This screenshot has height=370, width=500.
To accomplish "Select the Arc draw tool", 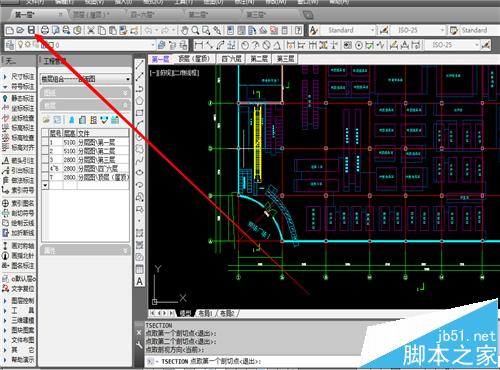I will point(140,125).
